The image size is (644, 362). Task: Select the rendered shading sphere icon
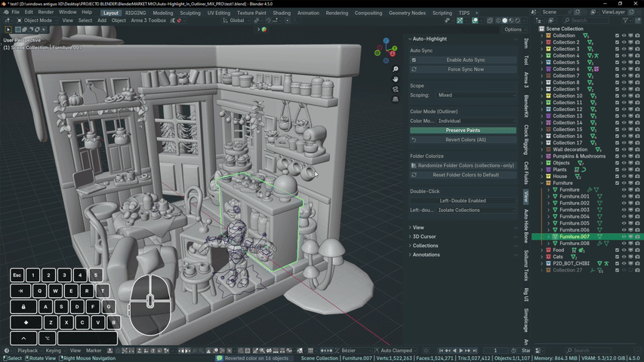(x=517, y=20)
